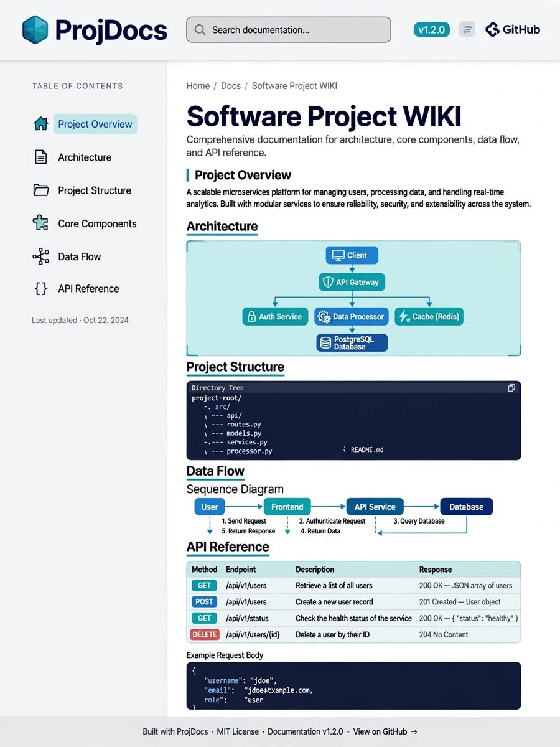Click Software Project WIKI breadcrumb

[294, 86]
